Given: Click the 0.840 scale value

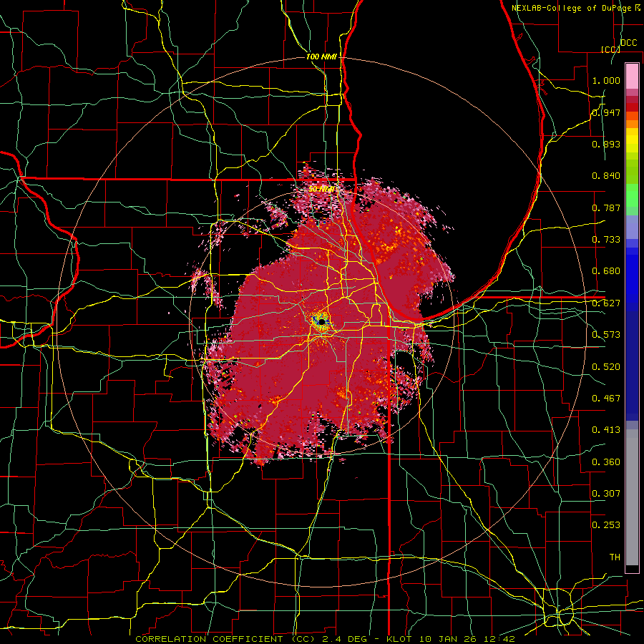Looking at the screenshot, I should [606, 176].
